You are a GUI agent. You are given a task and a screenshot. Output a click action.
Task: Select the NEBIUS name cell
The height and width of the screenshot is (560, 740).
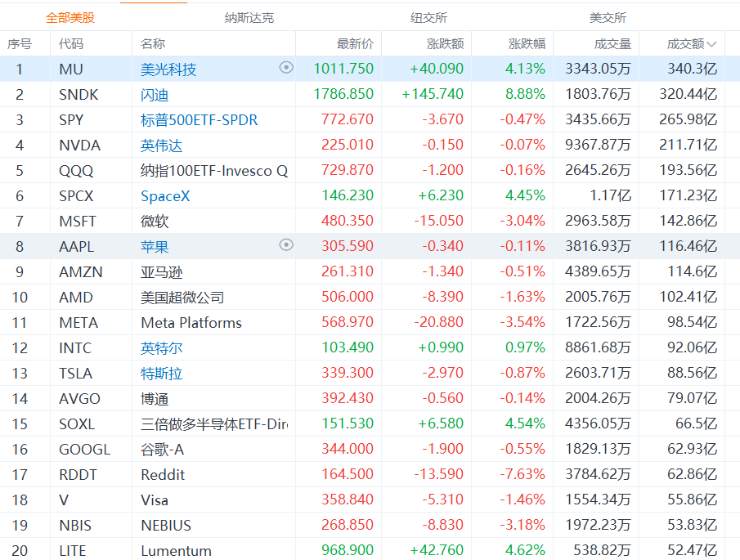[x=166, y=525]
